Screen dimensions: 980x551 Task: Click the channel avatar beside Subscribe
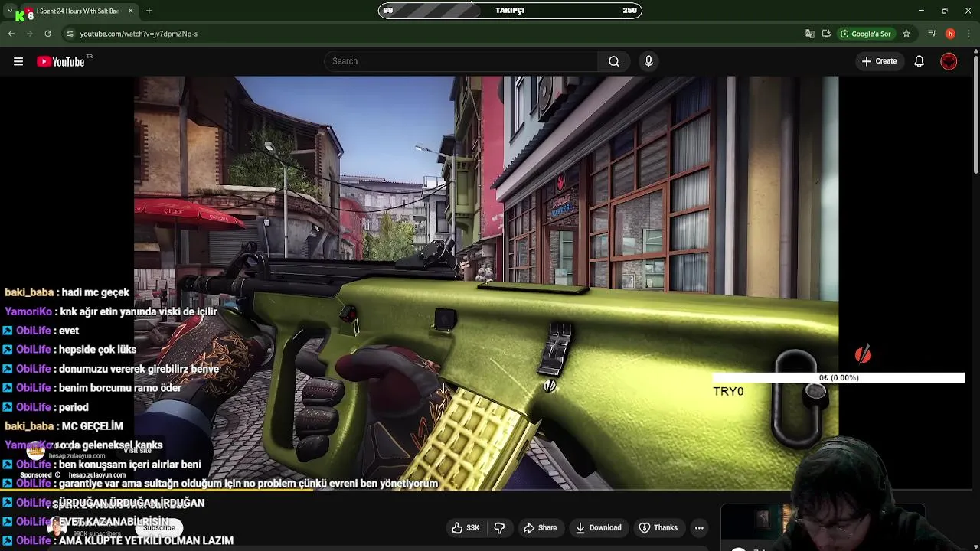coord(56,527)
